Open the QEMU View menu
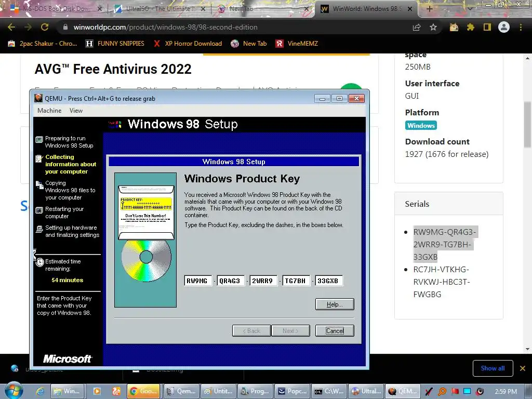Viewport: 532px width, 399px height. pyautogui.click(x=76, y=111)
